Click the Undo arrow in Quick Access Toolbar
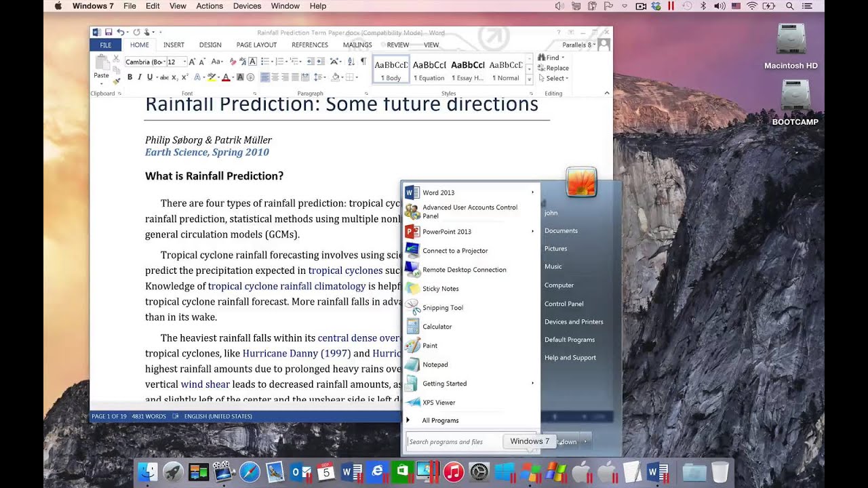 pos(120,32)
